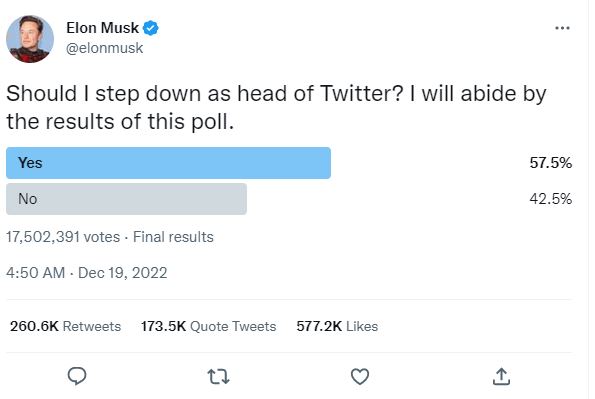Click the blue verified checkmark badge

coord(151,28)
